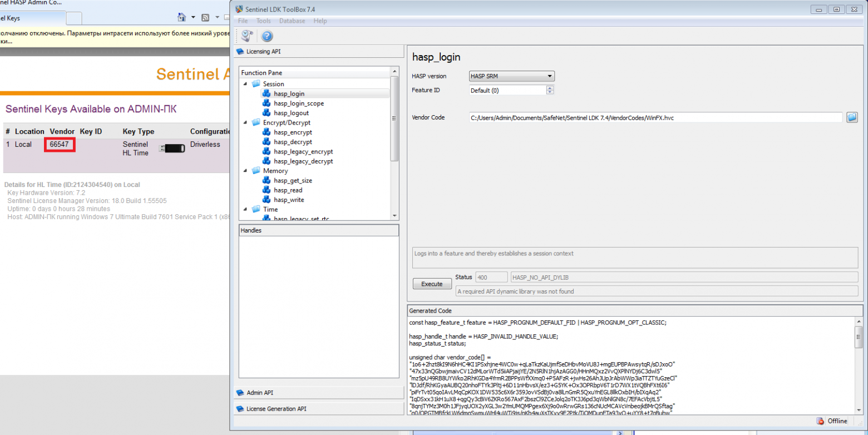The height and width of the screenshot is (435, 868).
Task: Choose hasp_get_size under Memory
Action: point(292,180)
